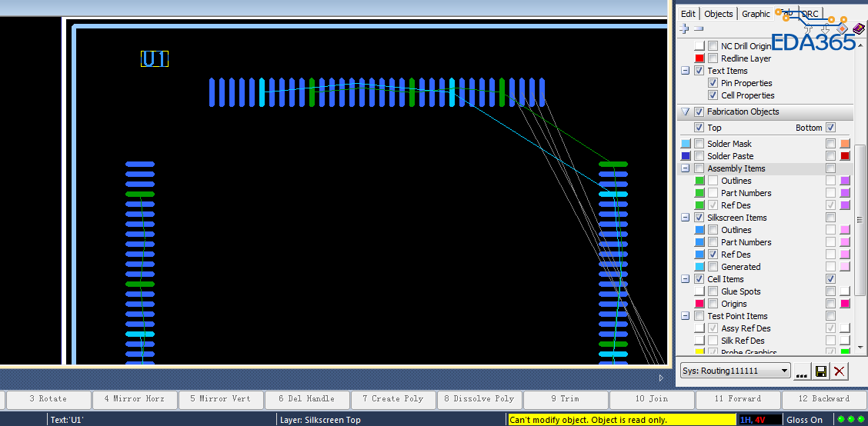Enable the Generated silkscreen checkbox

coord(713,267)
